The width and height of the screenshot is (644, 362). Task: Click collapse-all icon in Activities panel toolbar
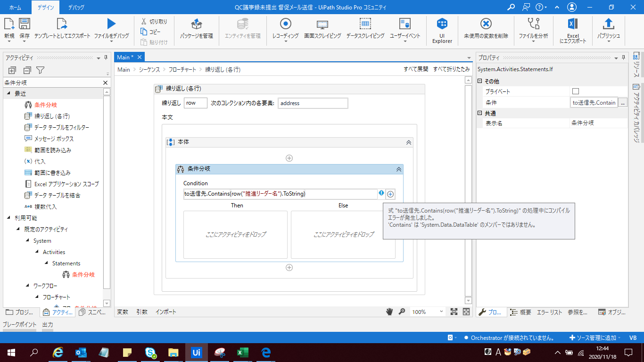(x=27, y=70)
